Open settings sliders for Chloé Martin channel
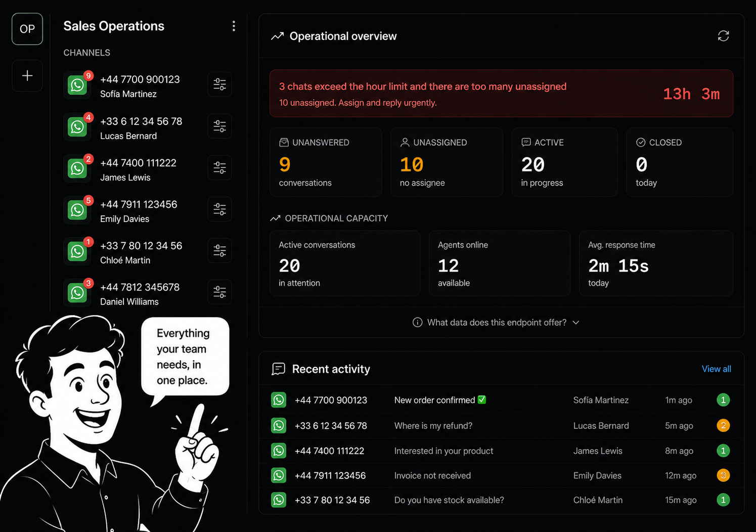Screen dimensions: 756x532 (219, 251)
